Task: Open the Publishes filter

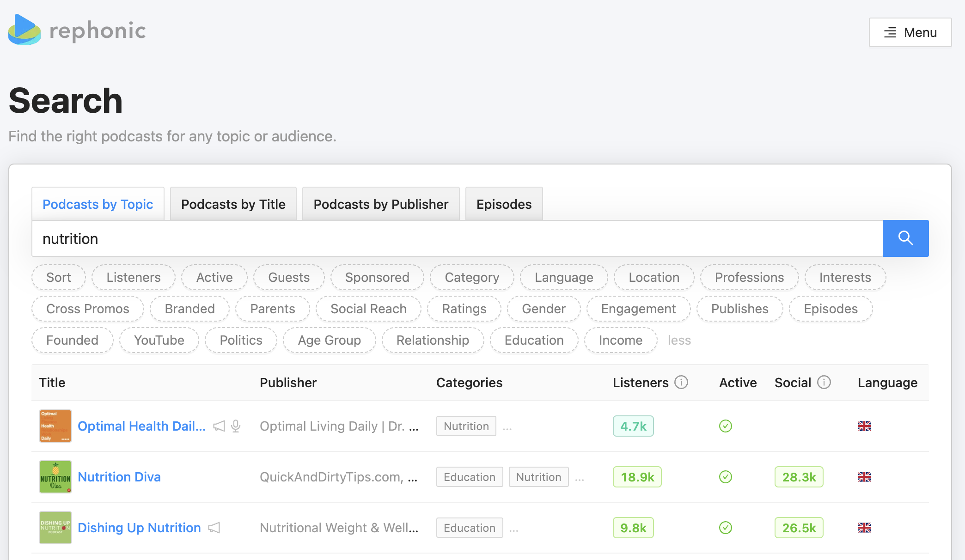Action: point(740,309)
